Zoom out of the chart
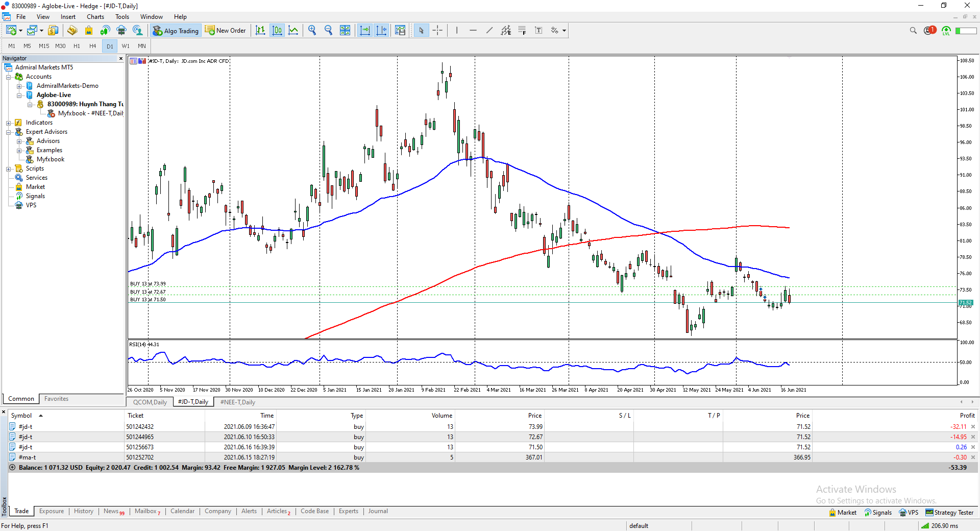980x531 pixels. [328, 31]
